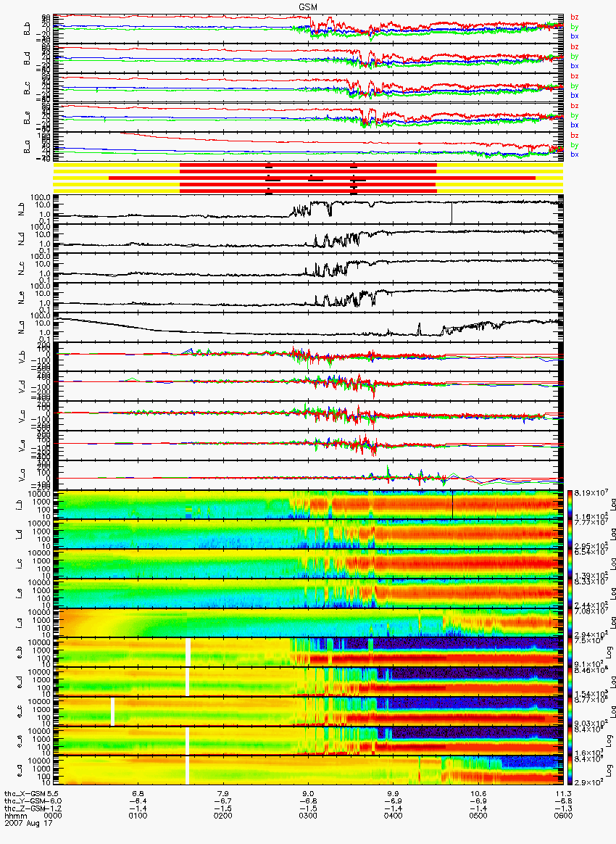This screenshot has height=844, width=616.
Task: Click the red bz legend label beside B_d panel
Action: coord(575,47)
